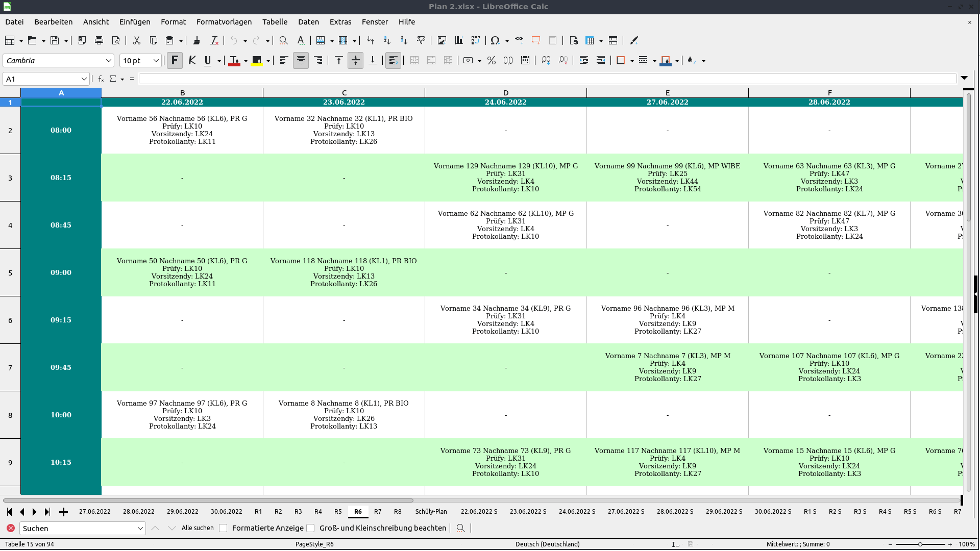Adjust the zoom slider
Image resolution: width=980 pixels, height=551 pixels.
point(921,544)
